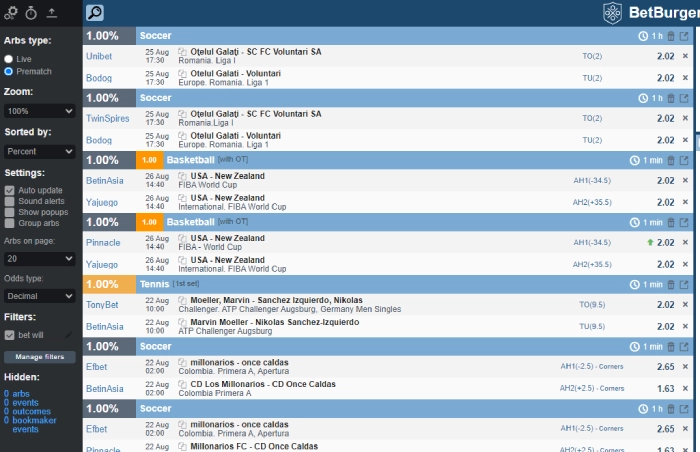Click clock icon on Tennis arb header
700x452 pixels.
point(634,285)
